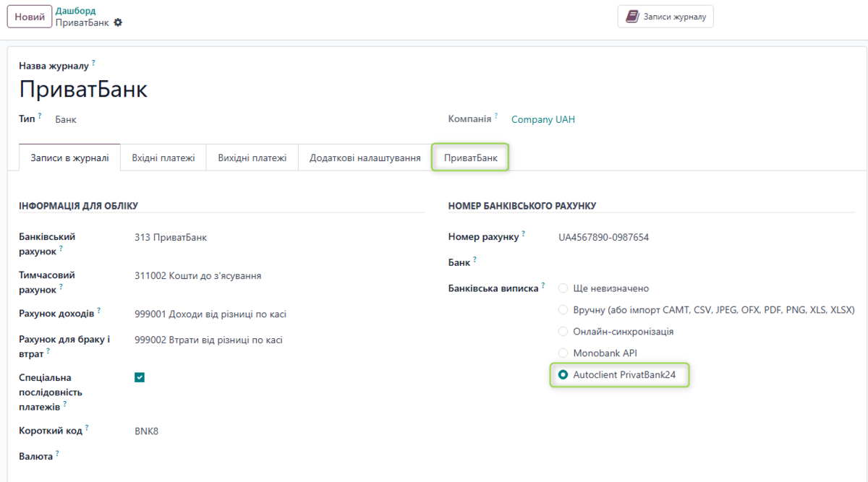Screen dimensions: 868x482
Task: Show help tooltip for Рахунок для браку і втрат
Action: (50, 350)
